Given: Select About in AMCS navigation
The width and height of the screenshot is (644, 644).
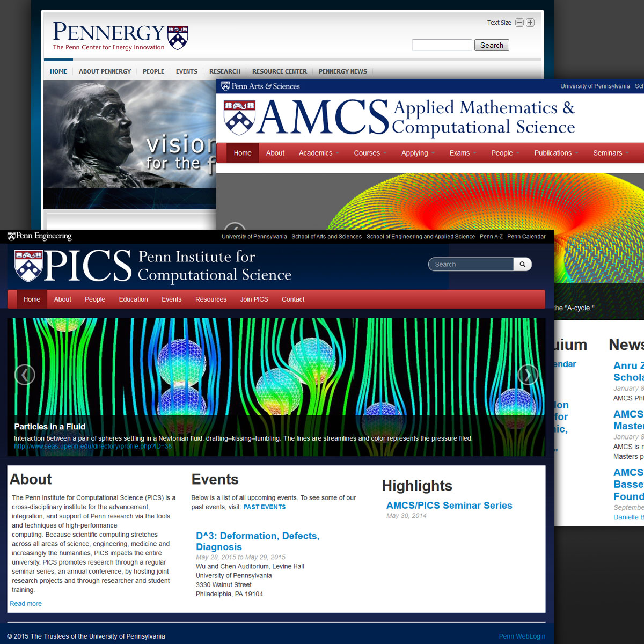Looking at the screenshot, I should pos(275,153).
